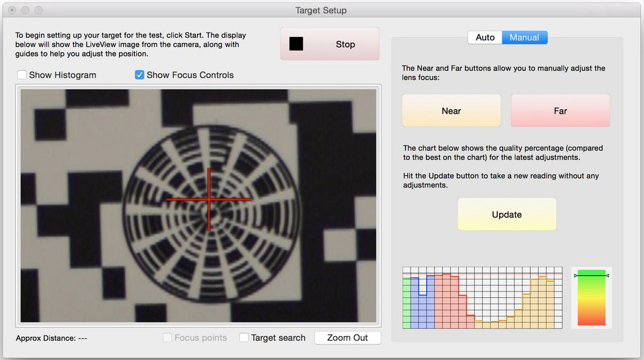The width and height of the screenshot is (644, 360).
Task: Click the Near focus button
Action: click(x=452, y=111)
